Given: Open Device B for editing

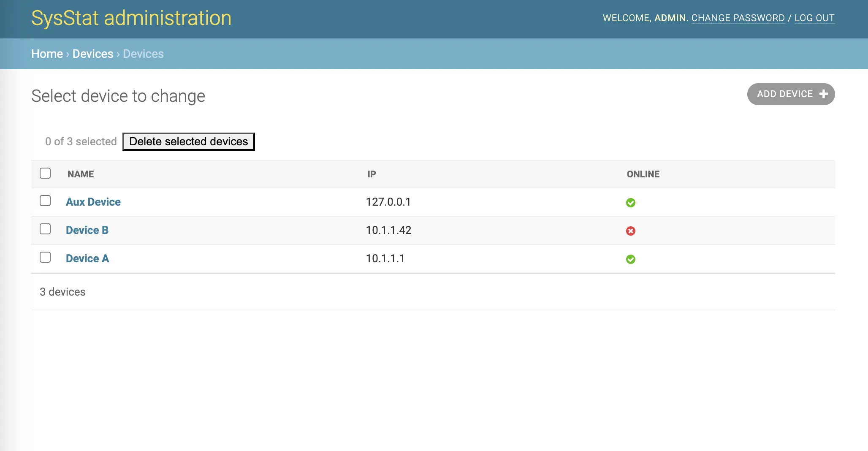Looking at the screenshot, I should 87,230.
